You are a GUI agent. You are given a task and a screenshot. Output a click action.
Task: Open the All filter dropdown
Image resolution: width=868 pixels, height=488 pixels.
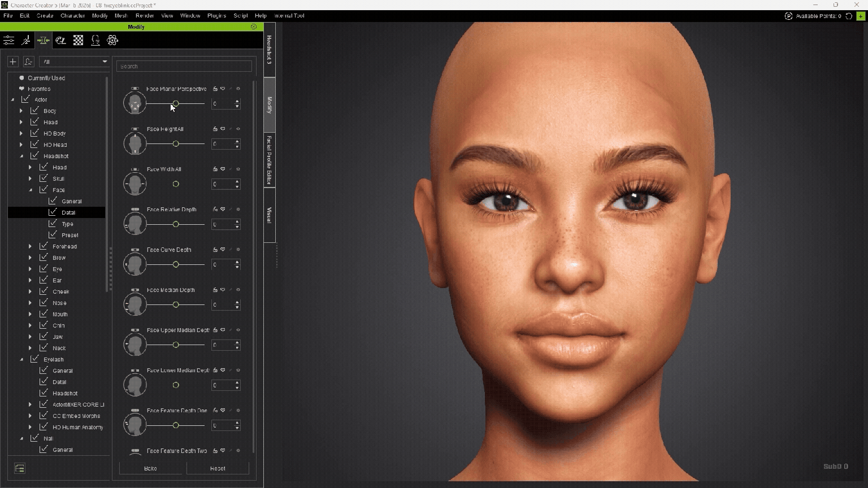coord(74,62)
